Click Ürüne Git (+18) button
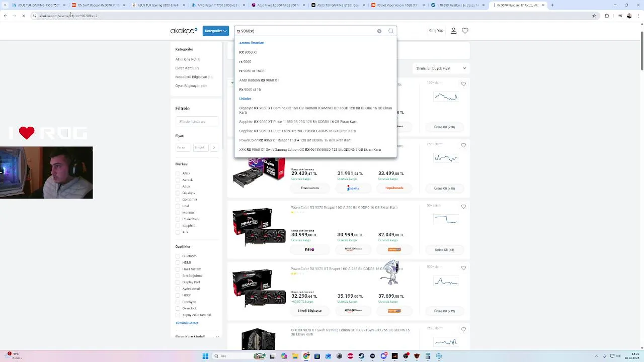Image resolution: width=644 pixels, height=362 pixels. (444, 188)
